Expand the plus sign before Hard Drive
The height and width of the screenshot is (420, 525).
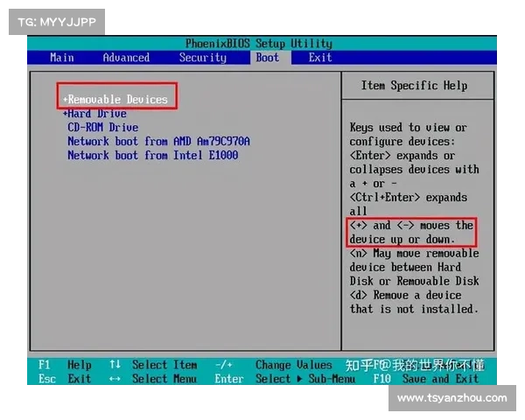(x=65, y=114)
